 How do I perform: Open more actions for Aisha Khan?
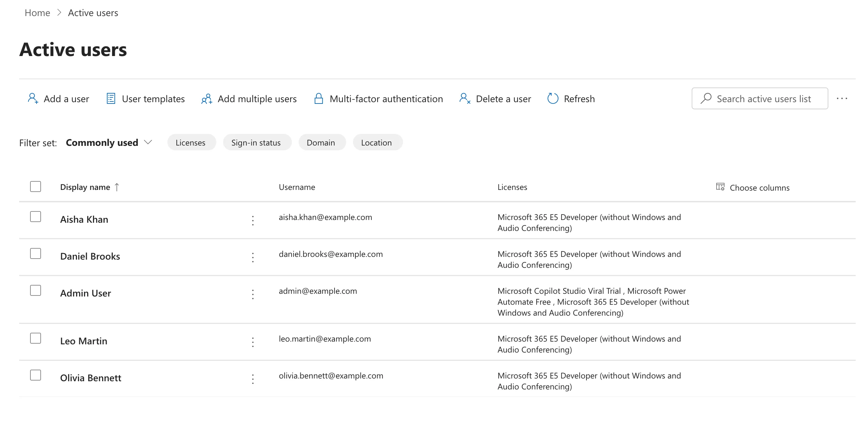253,221
